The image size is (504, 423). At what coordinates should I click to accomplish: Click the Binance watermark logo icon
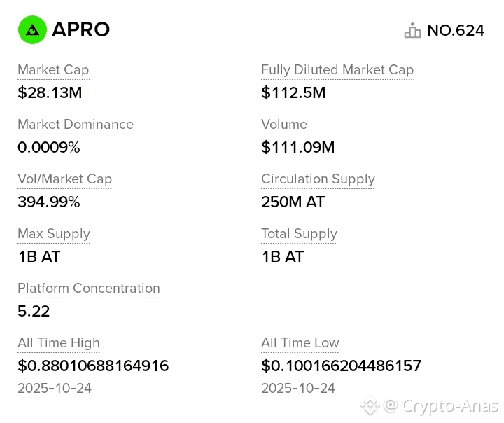coord(370,405)
